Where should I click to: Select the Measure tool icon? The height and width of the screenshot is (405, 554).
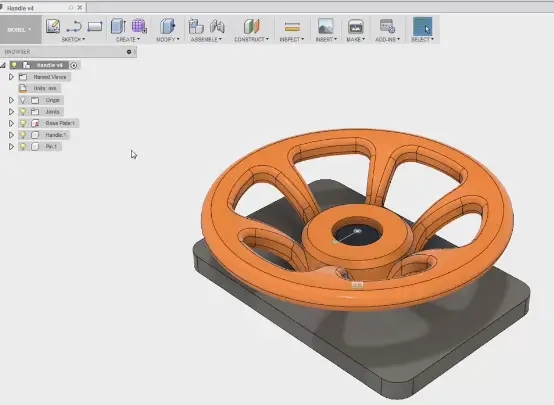pos(292,27)
